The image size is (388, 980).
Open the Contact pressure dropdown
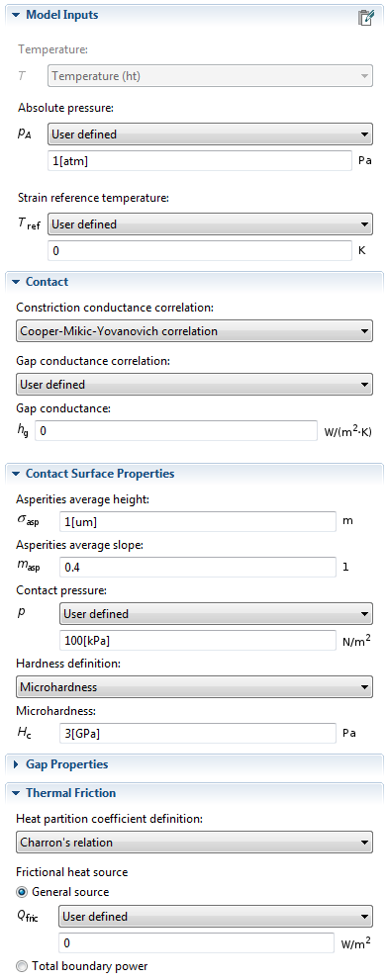pyautogui.click(x=216, y=614)
